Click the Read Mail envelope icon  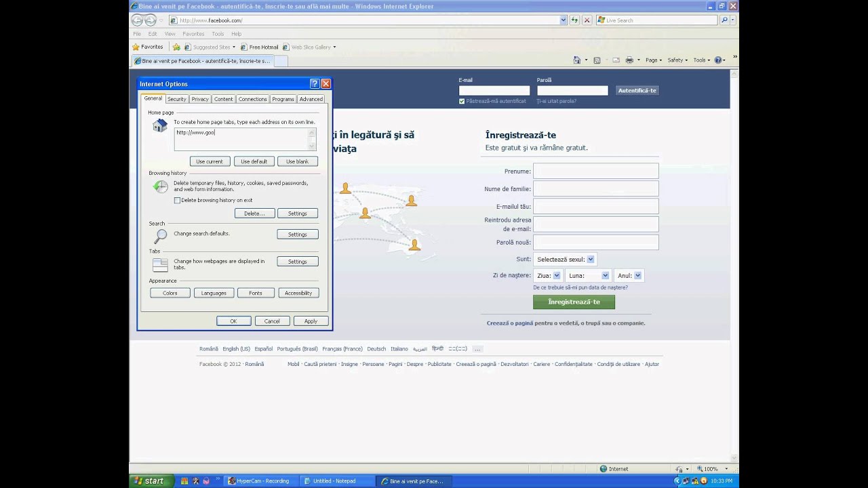[x=616, y=60]
